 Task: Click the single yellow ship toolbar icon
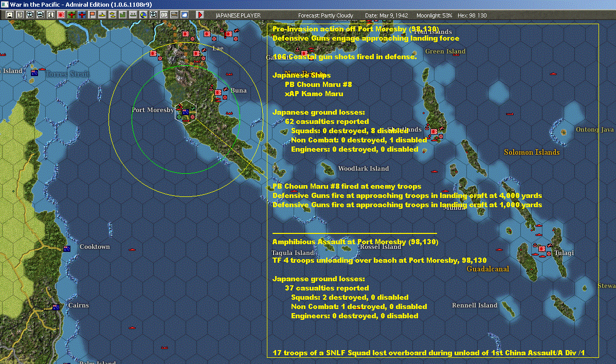[x=102, y=15]
